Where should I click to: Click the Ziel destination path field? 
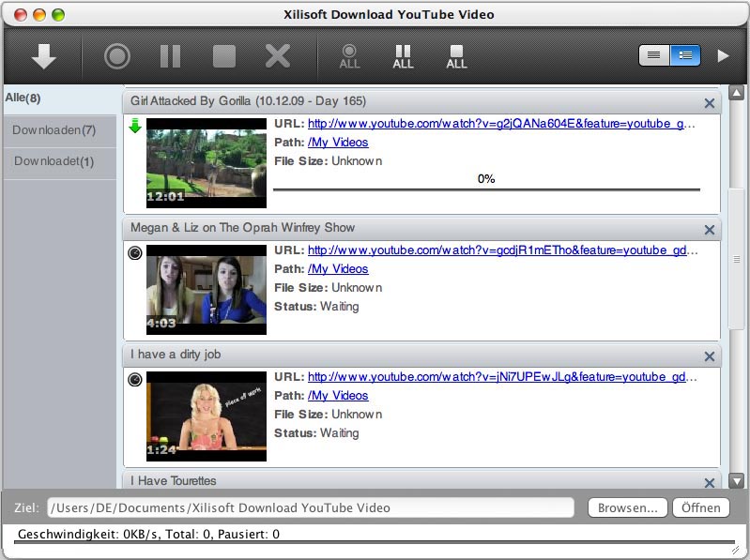pyautogui.click(x=311, y=507)
